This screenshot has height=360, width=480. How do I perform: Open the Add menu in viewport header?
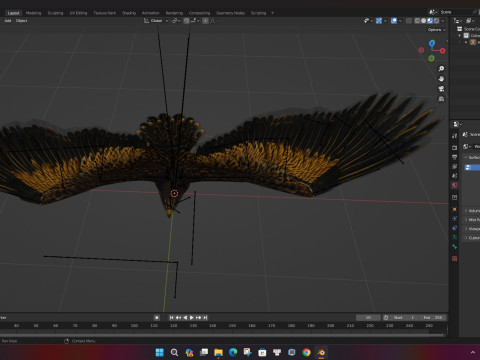[8, 21]
